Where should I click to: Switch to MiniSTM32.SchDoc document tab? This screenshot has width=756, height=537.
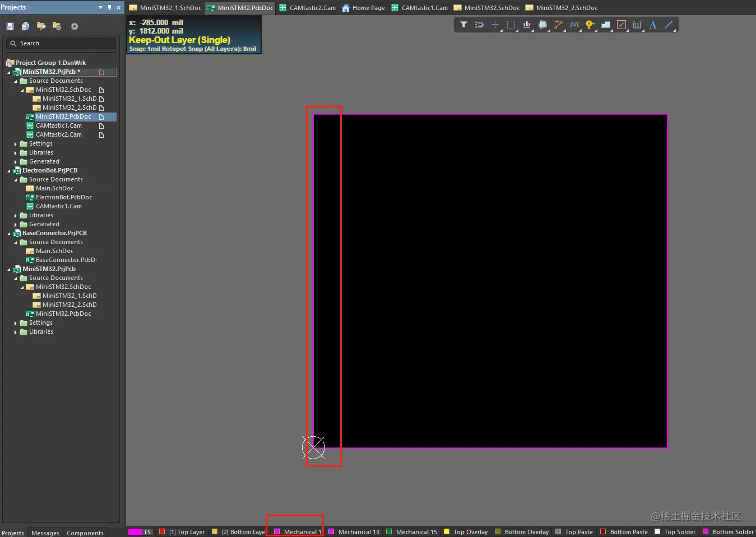(486, 8)
